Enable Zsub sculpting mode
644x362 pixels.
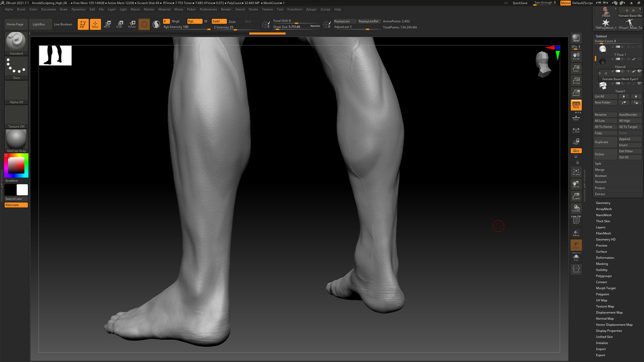[x=232, y=21]
